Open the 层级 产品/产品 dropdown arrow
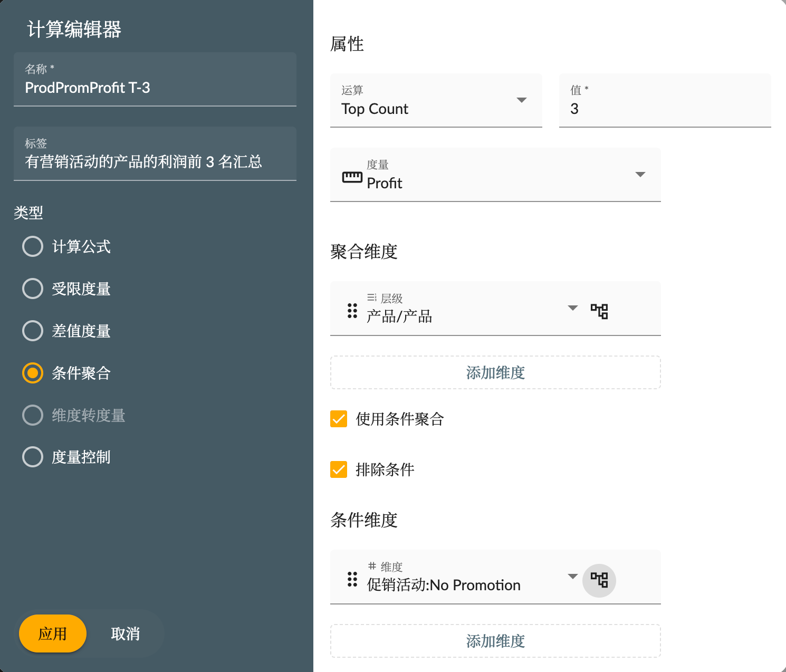Viewport: 786px width, 672px height. pos(572,308)
